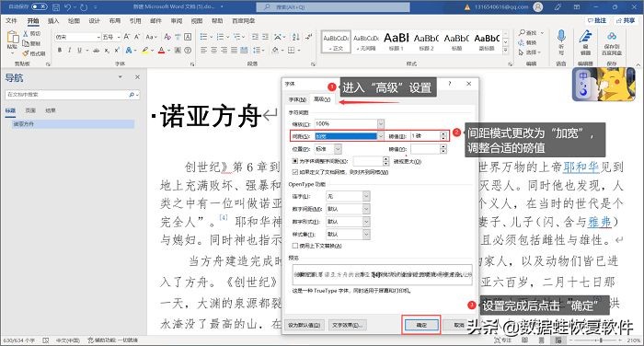Screen dimensions: 644x346
Task: Click the Save icon in the title bar
Action: (56, 7)
